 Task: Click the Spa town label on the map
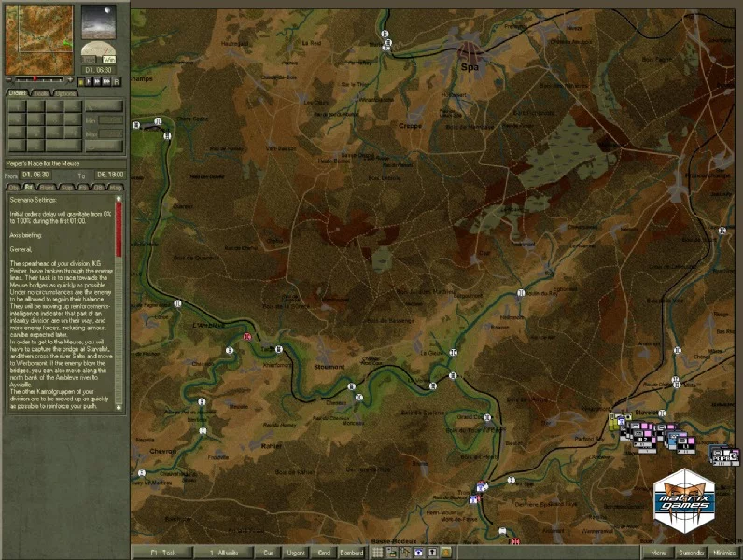click(470, 67)
